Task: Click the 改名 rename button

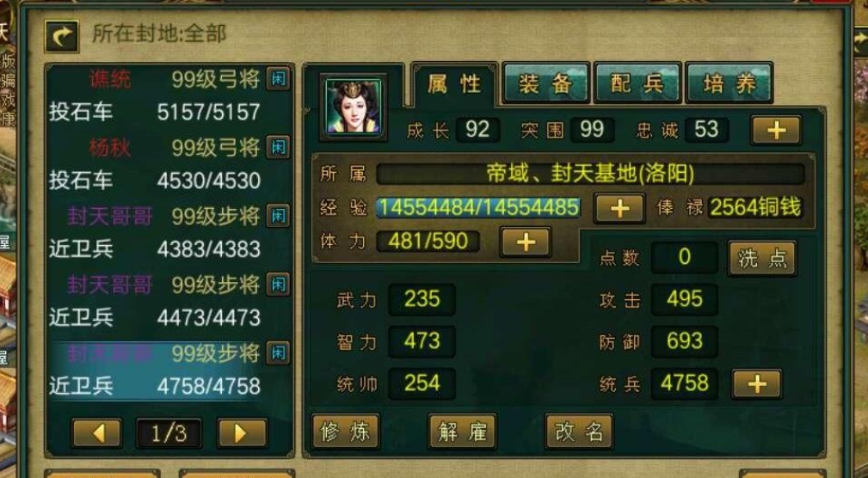Action: click(579, 431)
